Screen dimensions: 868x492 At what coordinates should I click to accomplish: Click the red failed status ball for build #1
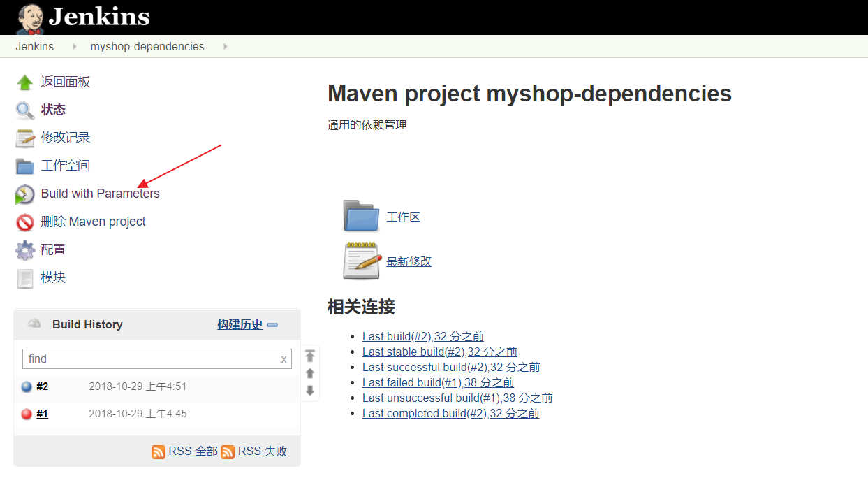tap(27, 414)
